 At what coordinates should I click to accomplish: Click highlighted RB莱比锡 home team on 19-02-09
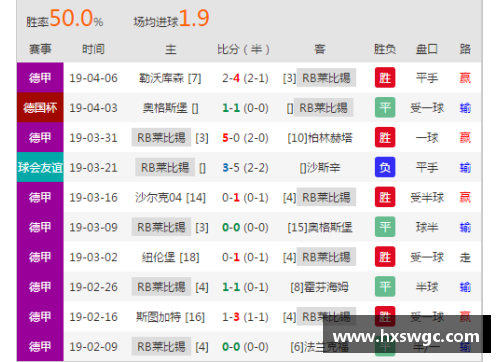(161, 346)
